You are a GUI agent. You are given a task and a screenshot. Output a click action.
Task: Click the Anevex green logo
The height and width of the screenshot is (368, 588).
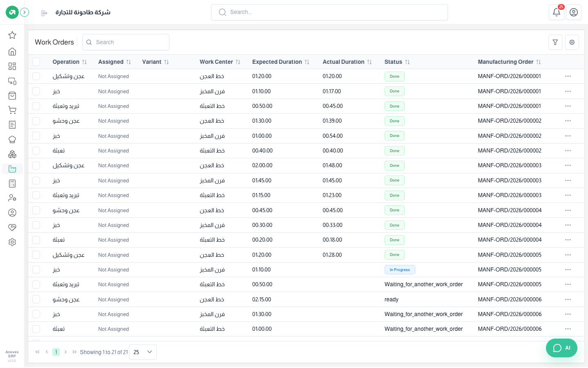(x=12, y=12)
